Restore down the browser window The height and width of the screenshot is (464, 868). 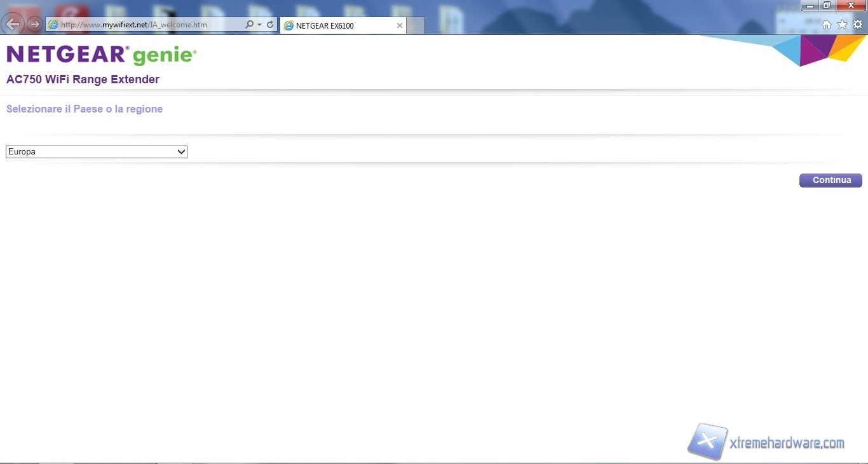[x=826, y=6]
